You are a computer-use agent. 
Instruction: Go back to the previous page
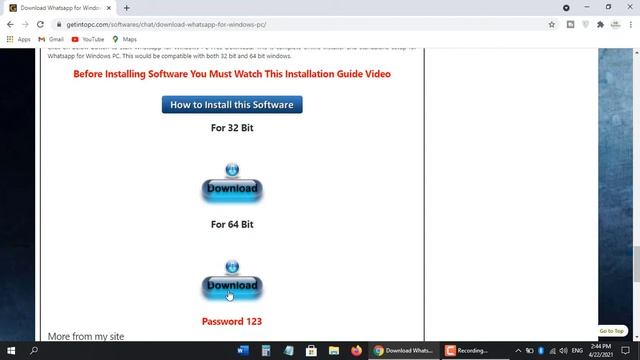pyautogui.click(x=10, y=24)
